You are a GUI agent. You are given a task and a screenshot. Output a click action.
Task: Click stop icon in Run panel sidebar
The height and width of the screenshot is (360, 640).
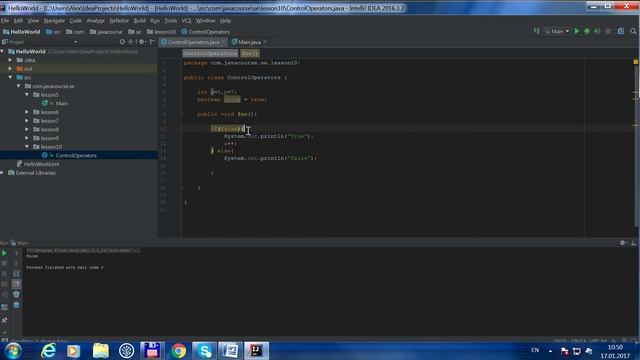coord(4,264)
